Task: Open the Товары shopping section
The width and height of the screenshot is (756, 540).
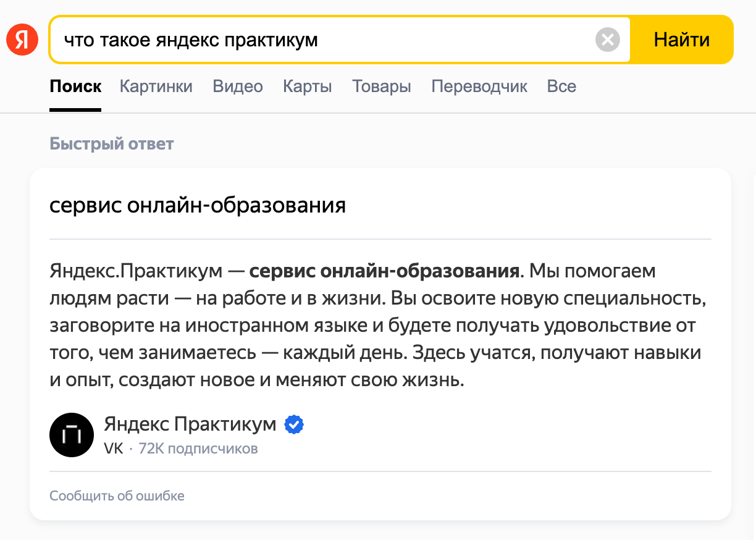Action: pyautogui.click(x=381, y=86)
